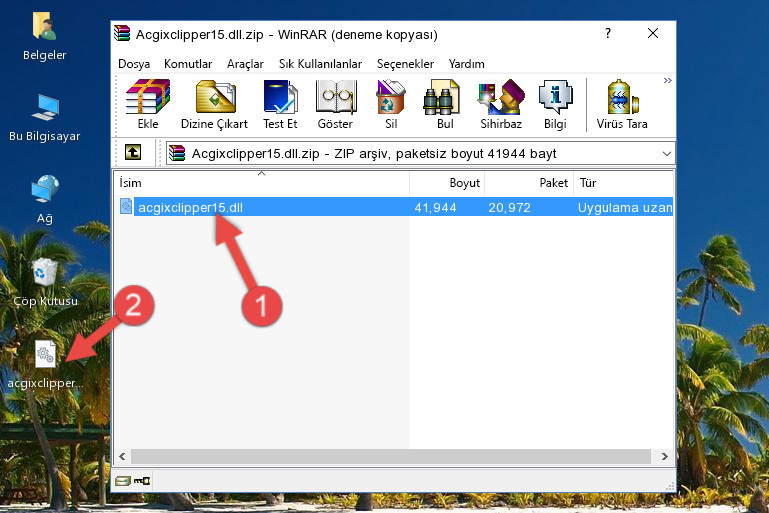769x513 pixels.
Task: Click the Ekle (Add) toolbar icon
Action: [x=148, y=104]
